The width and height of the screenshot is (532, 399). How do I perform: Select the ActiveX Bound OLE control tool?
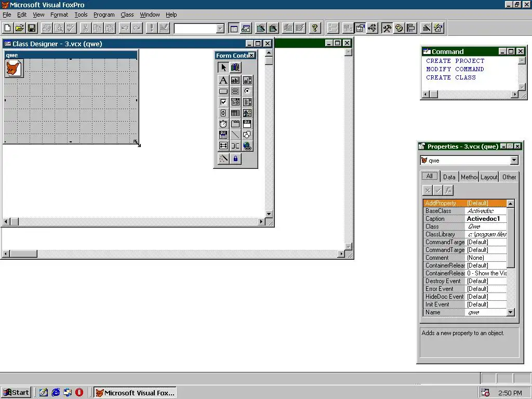(223, 135)
